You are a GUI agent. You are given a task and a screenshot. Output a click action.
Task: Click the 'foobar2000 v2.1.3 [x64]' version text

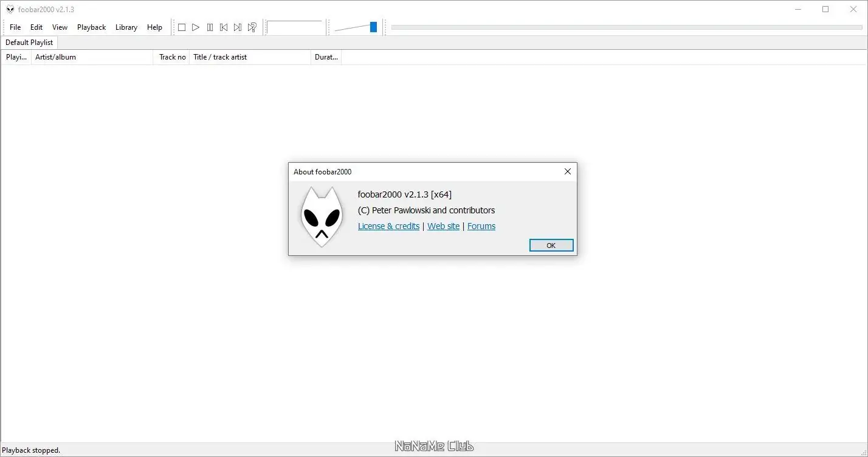pyautogui.click(x=405, y=194)
